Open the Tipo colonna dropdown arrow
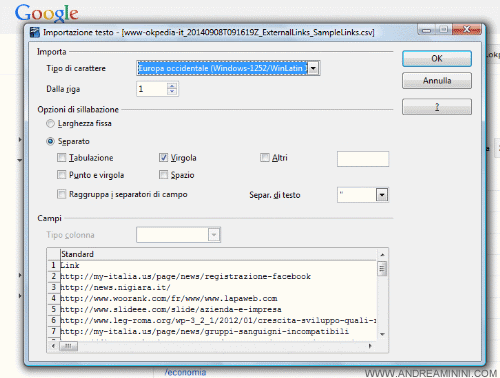This screenshot has height=378, width=500. [x=214, y=235]
